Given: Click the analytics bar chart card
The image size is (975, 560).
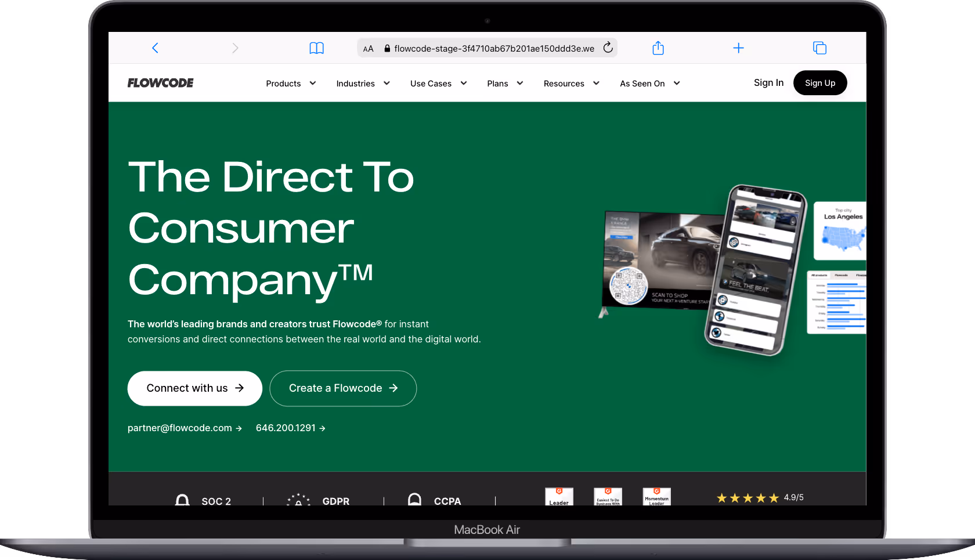Looking at the screenshot, I should tap(836, 302).
